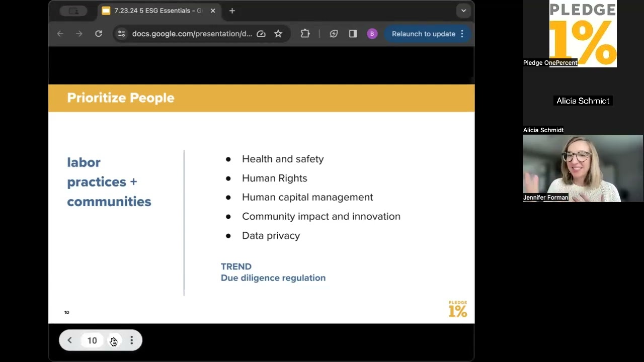Screen dimensions: 644x362
Task: Open Chrome menu beside Relaunch to update
Action: pyautogui.click(x=462, y=34)
